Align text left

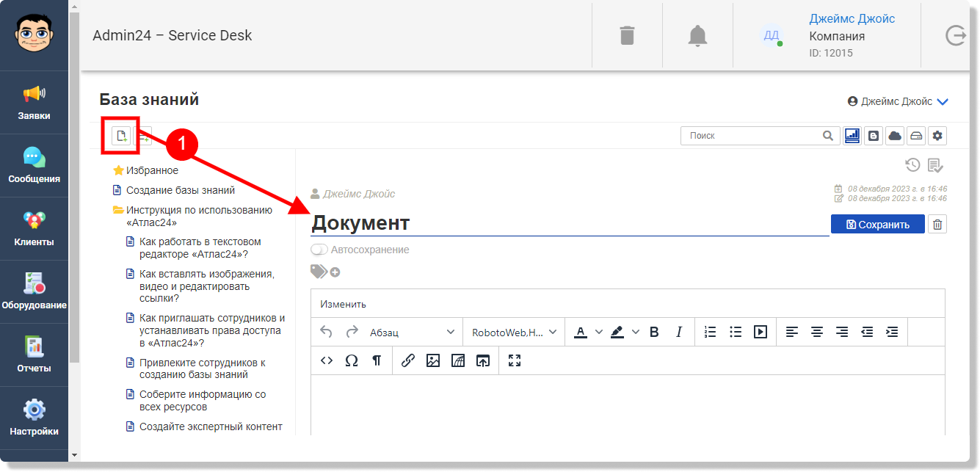point(792,332)
